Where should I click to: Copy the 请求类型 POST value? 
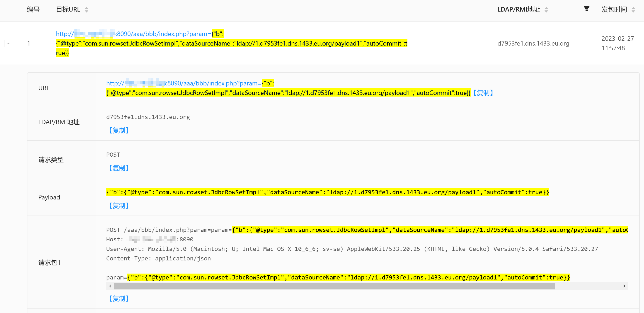point(119,168)
